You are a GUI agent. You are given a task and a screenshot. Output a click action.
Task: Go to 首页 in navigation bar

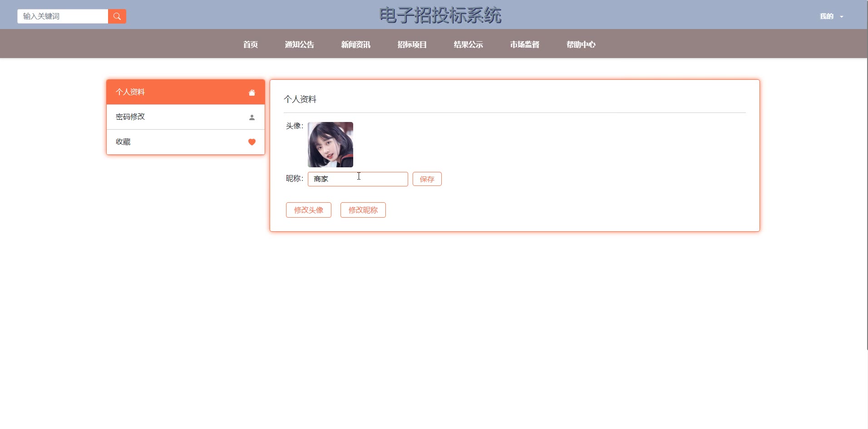251,44
